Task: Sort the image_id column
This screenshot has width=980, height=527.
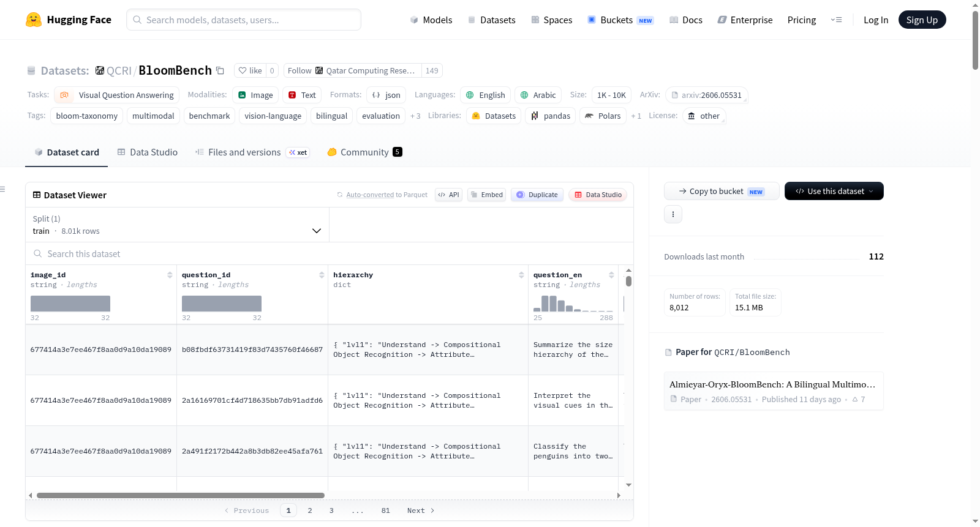Action: 170,275
